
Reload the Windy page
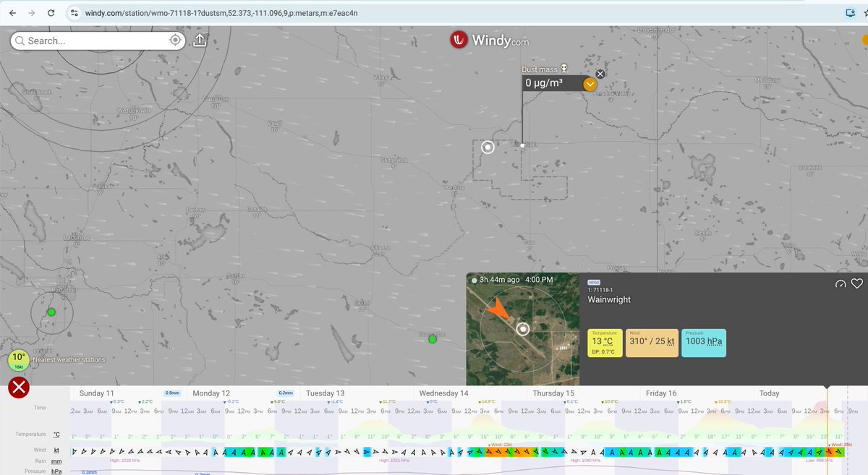click(50, 13)
